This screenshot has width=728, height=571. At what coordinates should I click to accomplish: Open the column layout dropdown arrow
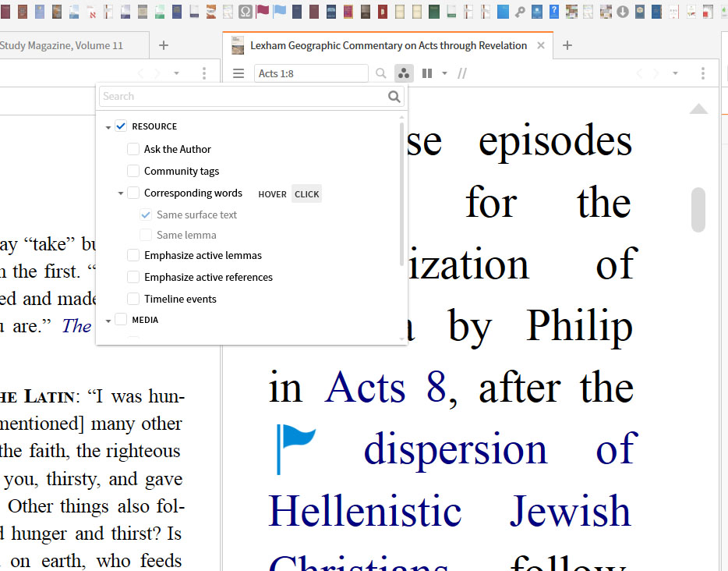click(444, 73)
